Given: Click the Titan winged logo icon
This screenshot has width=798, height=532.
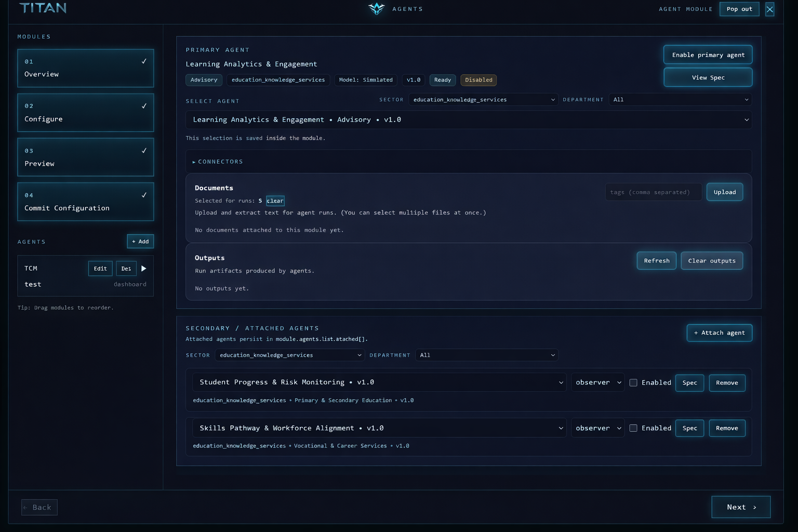Looking at the screenshot, I should 376,9.
